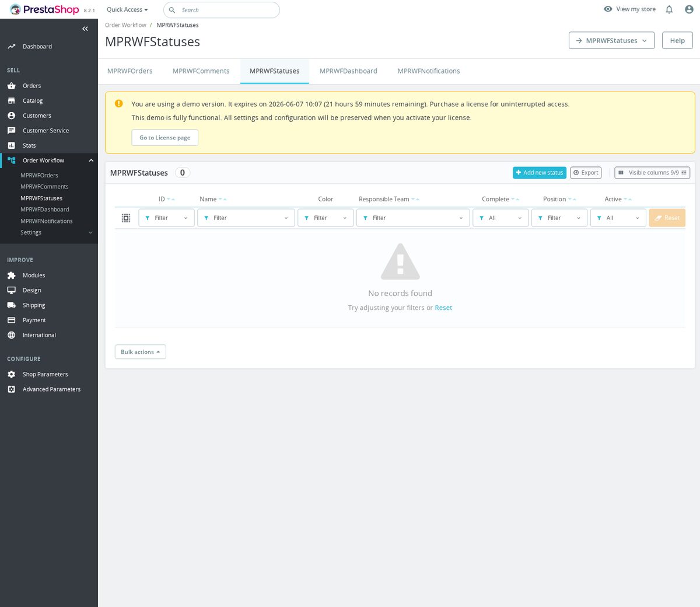Switch to the MPRWFDashboard tab
This screenshot has height=607, width=700.
click(x=348, y=71)
